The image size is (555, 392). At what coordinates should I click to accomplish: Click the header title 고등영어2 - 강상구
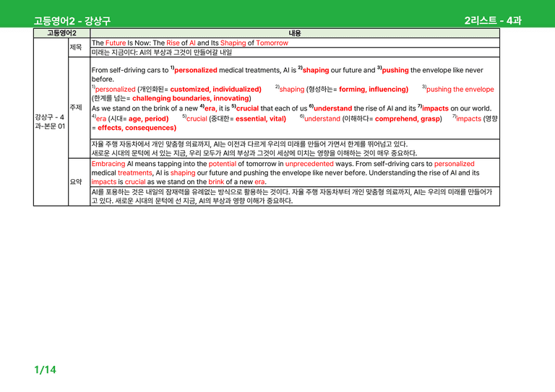tap(72, 21)
